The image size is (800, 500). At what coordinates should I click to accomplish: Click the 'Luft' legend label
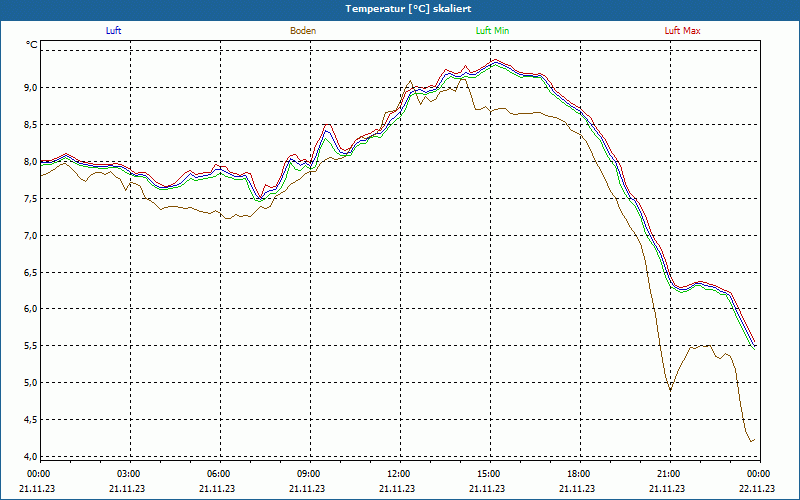pos(113,31)
